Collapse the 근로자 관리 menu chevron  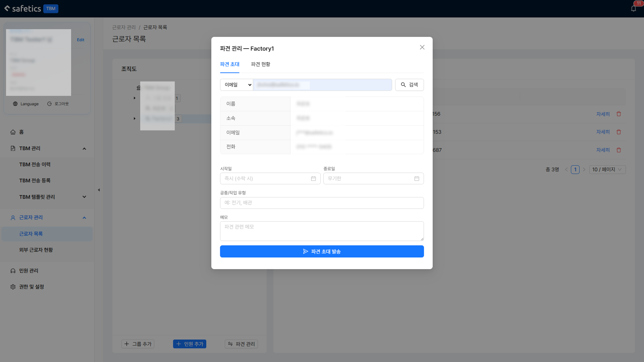tap(84, 218)
